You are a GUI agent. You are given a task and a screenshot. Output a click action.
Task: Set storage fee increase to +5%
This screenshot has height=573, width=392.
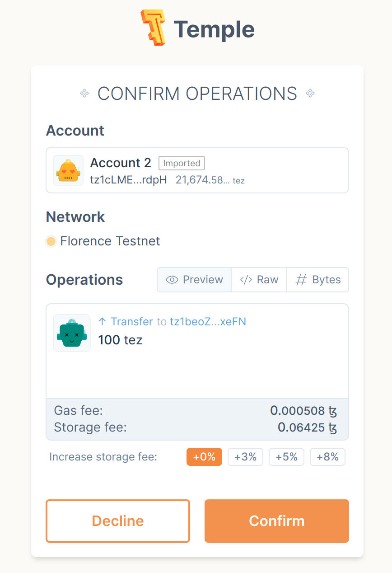point(286,457)
